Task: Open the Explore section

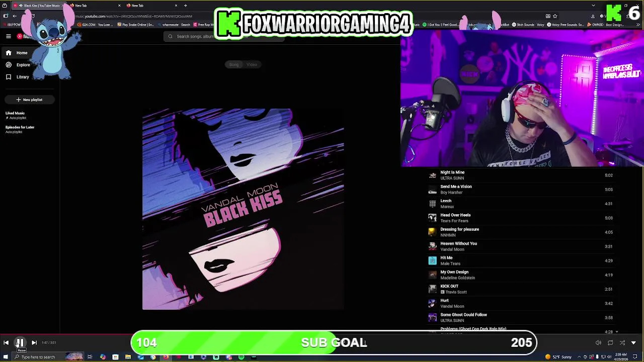Action: pos(29,65)
